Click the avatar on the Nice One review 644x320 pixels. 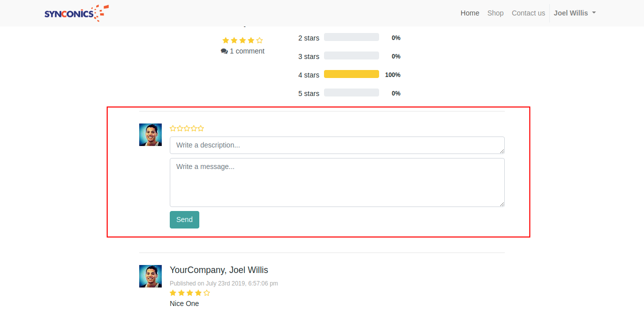pos(150,276)
